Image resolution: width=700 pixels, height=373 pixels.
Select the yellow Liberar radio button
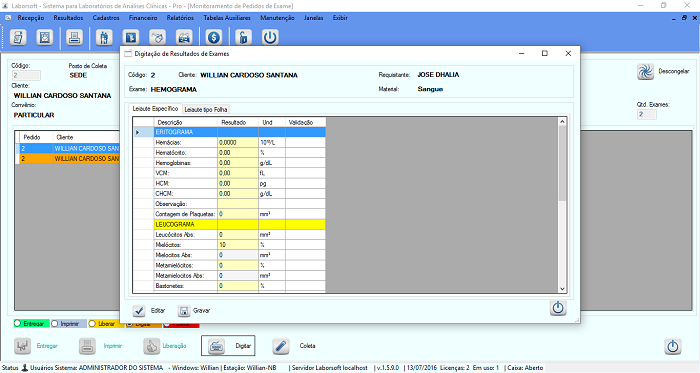pyautogui.click(x=92, y=323)
